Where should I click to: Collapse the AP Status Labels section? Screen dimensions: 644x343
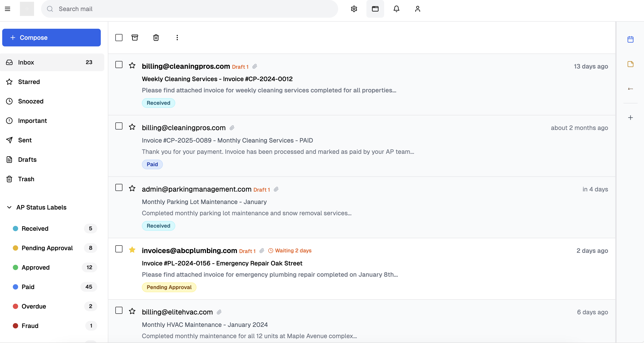9,207
